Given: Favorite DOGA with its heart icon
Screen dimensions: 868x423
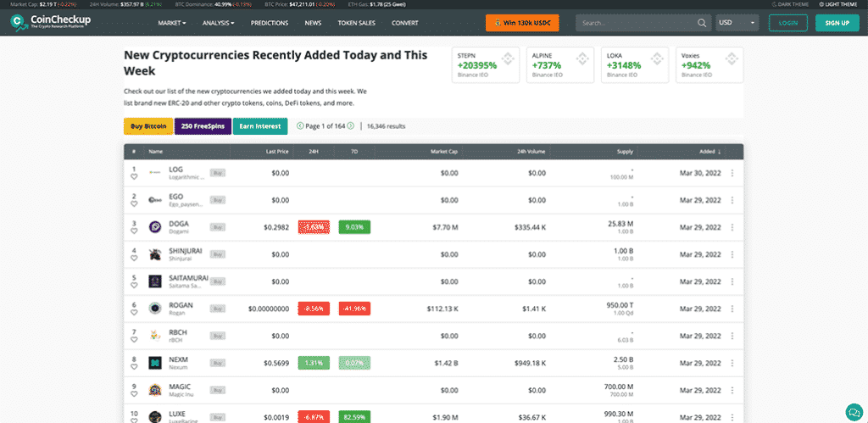Looking at the screenshot, I should coord(134,231).
